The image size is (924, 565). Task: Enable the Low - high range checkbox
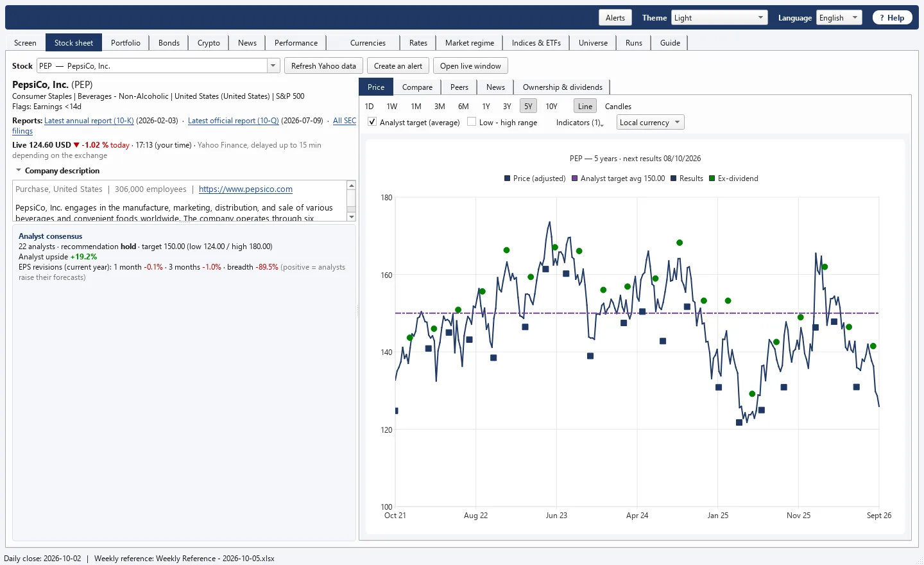[x=472, y=122]
